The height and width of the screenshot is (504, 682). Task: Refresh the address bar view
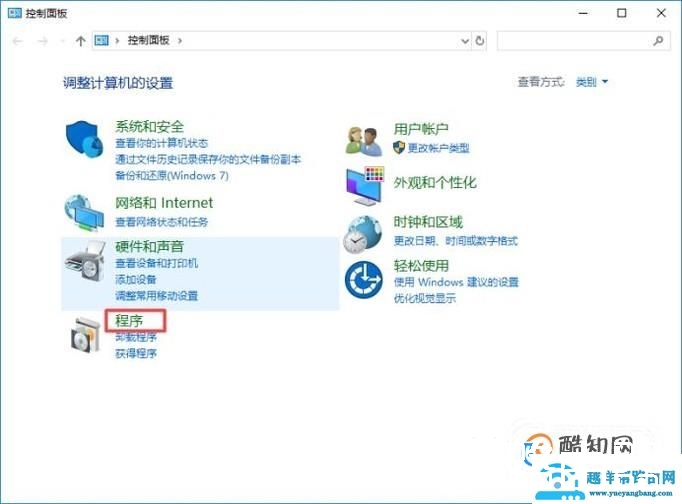(479, 41)
